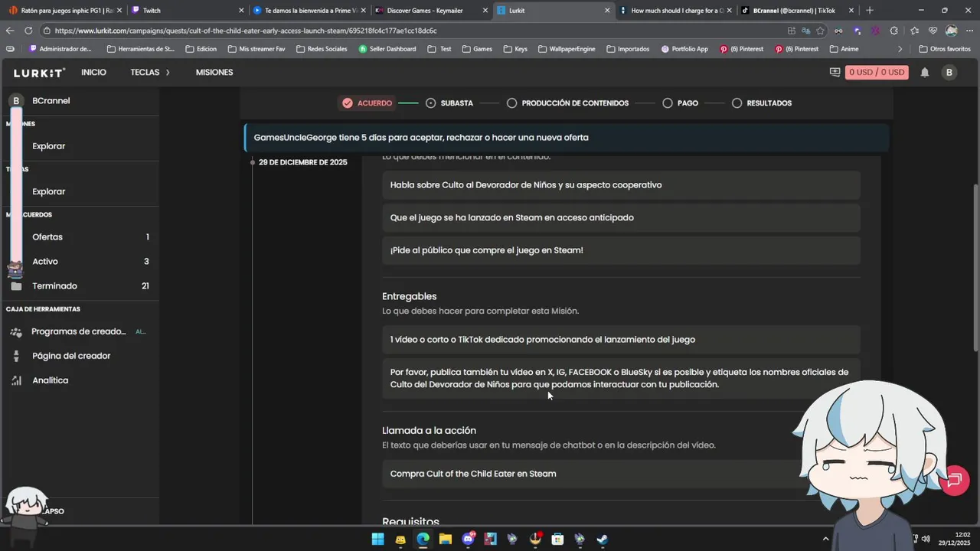
Task: Switch to the Ratón para juegos tab
Action: [64, 11]
